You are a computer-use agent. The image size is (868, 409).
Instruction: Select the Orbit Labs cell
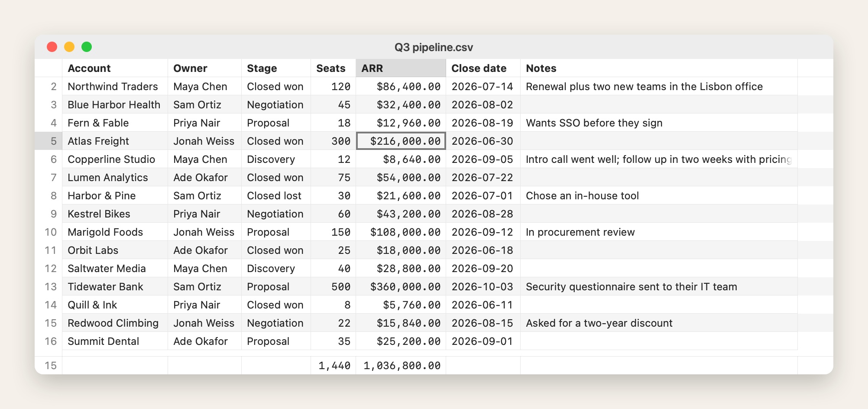115,250
